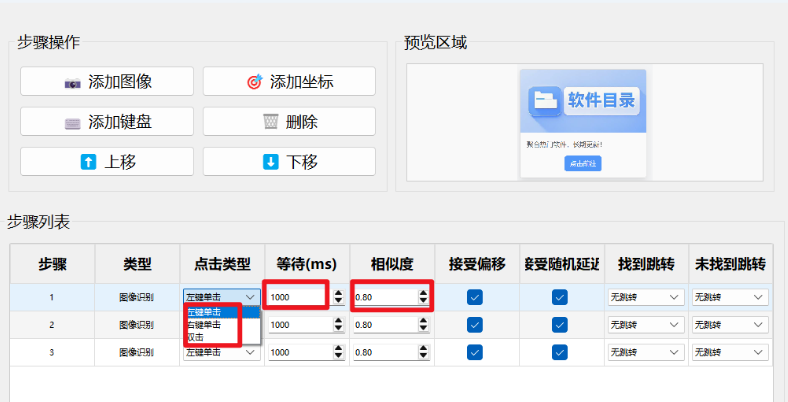Decrease wait time in step 3 via down arrow
This screenshot has height=402, width=788.
coord(339,356)
